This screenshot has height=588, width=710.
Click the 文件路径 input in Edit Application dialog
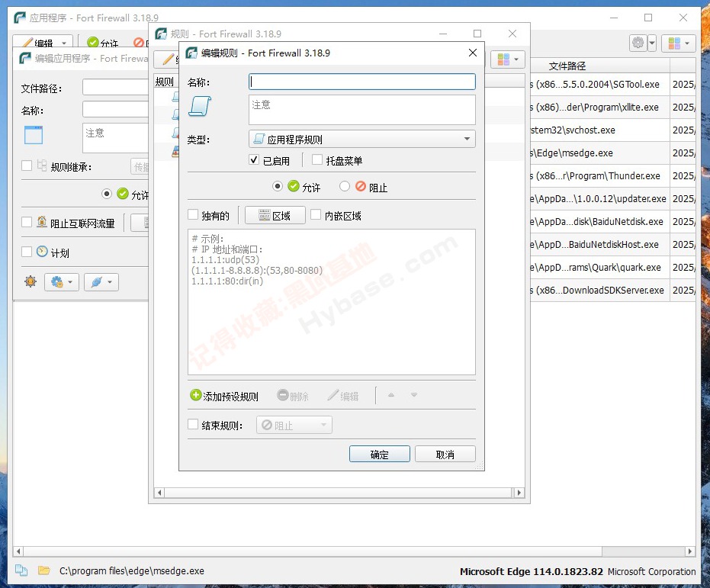coord(115,87)
